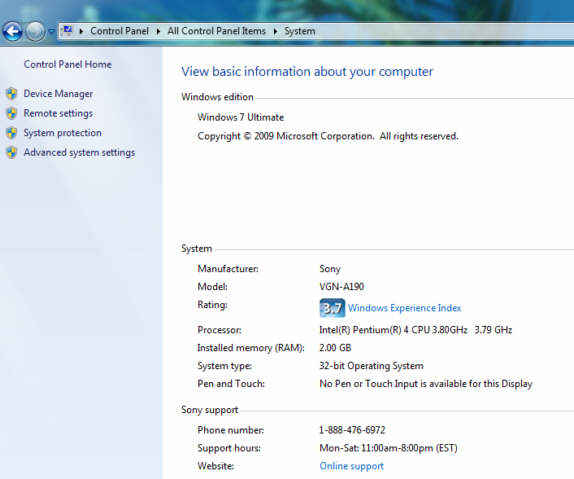This screenshot has height=479, width=574.
Task: Click the Manufacturer label
Action: pos(228,269)
